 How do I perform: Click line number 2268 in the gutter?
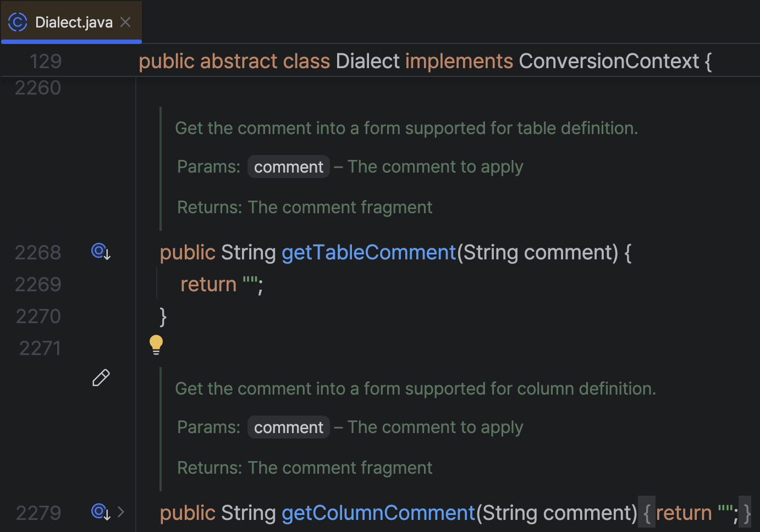(x=38, y=252)
